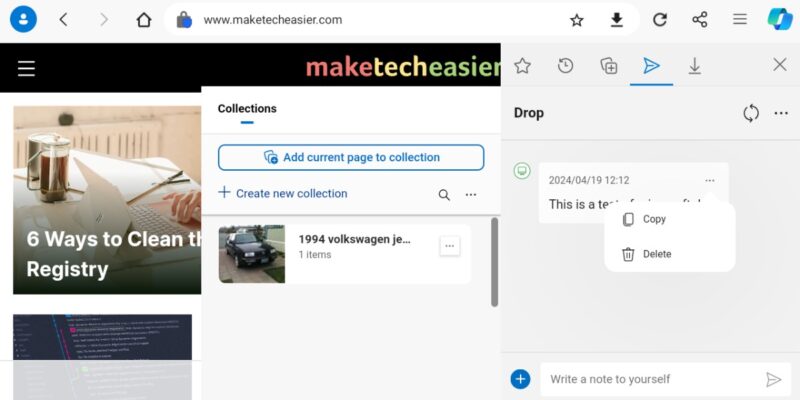Open the Drop message ellipsis menu

click(710, 181)
